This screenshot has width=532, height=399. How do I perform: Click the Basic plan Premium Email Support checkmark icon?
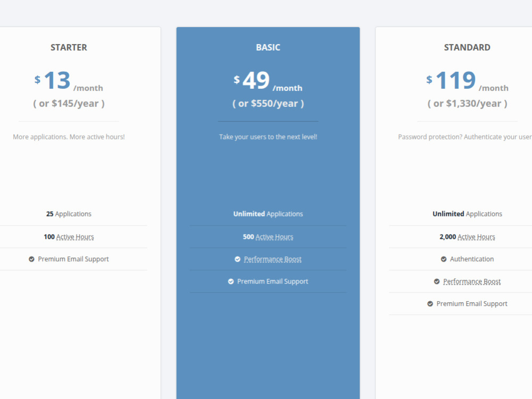pyautogui.click(x=231, y=281)
